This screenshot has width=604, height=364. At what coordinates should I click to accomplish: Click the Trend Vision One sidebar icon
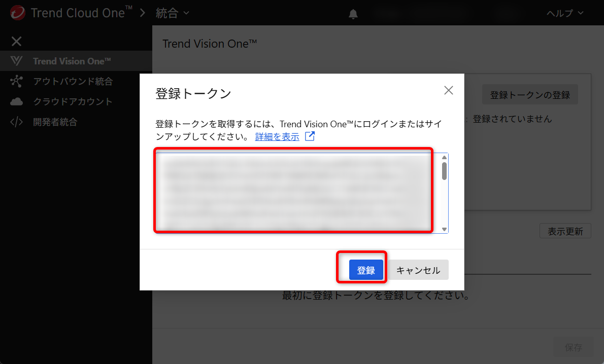pos(16,61)
